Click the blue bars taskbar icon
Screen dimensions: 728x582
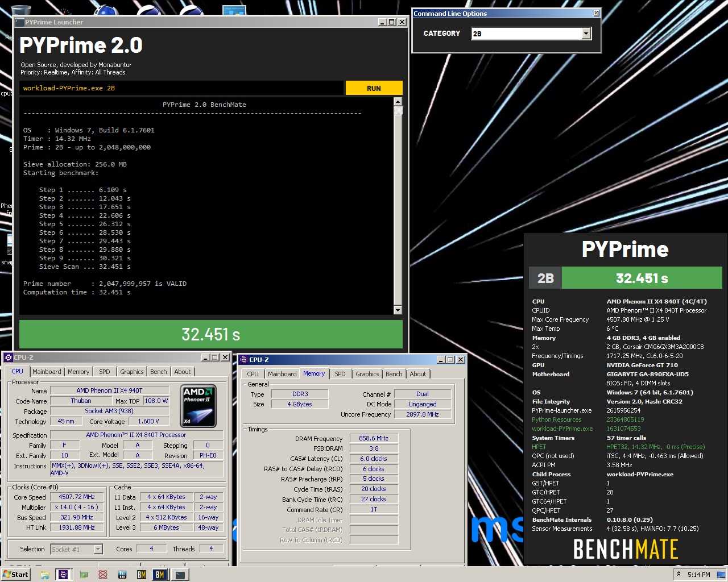click(x=122, y=575)
